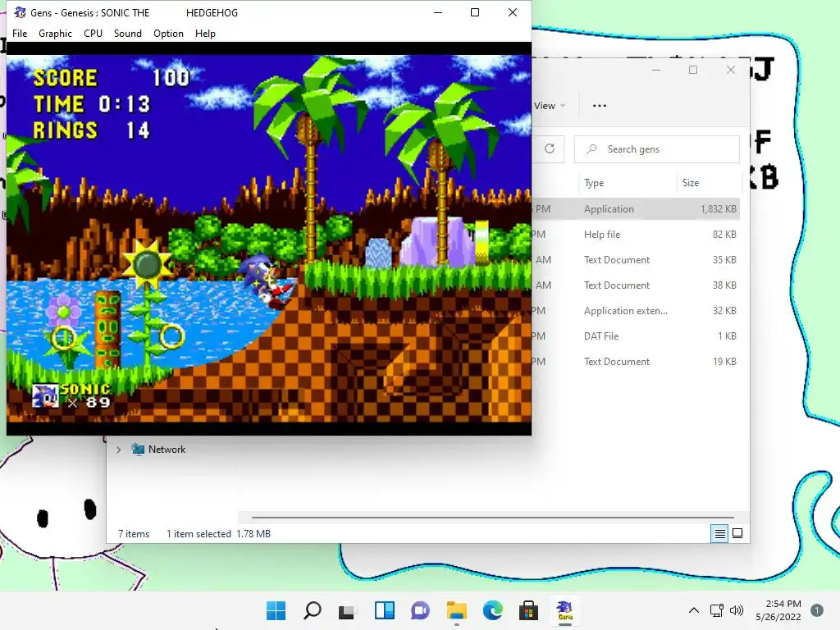Switch to details view layout icon
The width and height of the screenshot is (840, 630).
click(719, 533)
